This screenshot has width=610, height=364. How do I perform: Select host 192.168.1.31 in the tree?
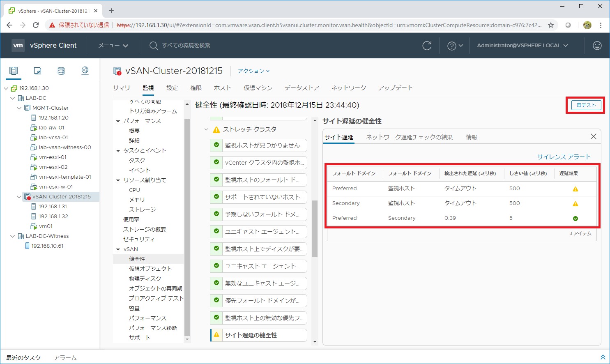[53, 207]
